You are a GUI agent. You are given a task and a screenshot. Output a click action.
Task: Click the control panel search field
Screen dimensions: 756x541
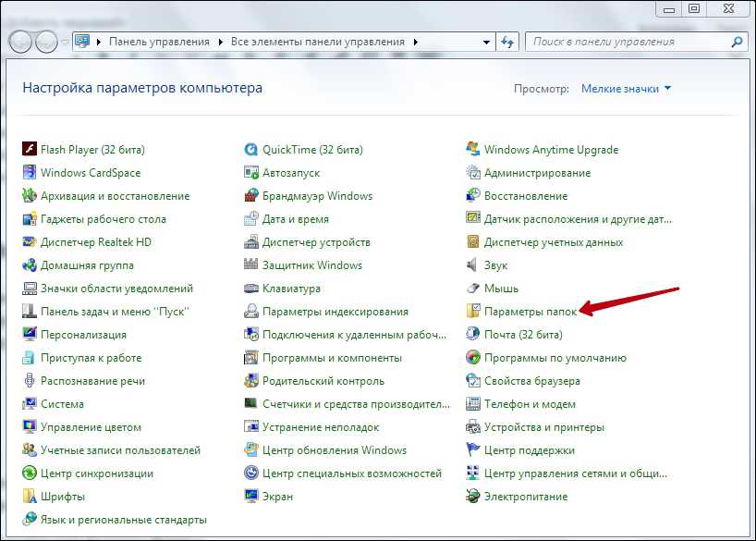tap(628, 42)
